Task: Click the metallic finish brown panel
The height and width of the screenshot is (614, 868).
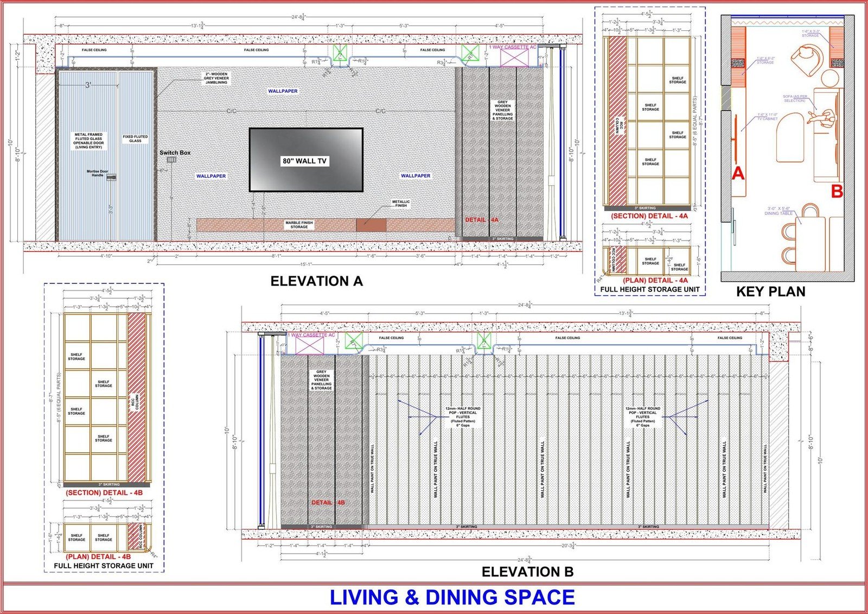Action: pyautogui.click(x=371, y=225)
